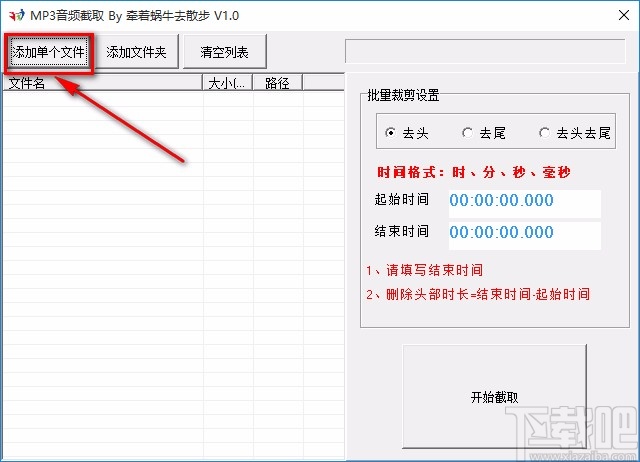The height and width of the screenshot is (462, 640).
Task: Click the progress bar at the top right
Action: 485,51
